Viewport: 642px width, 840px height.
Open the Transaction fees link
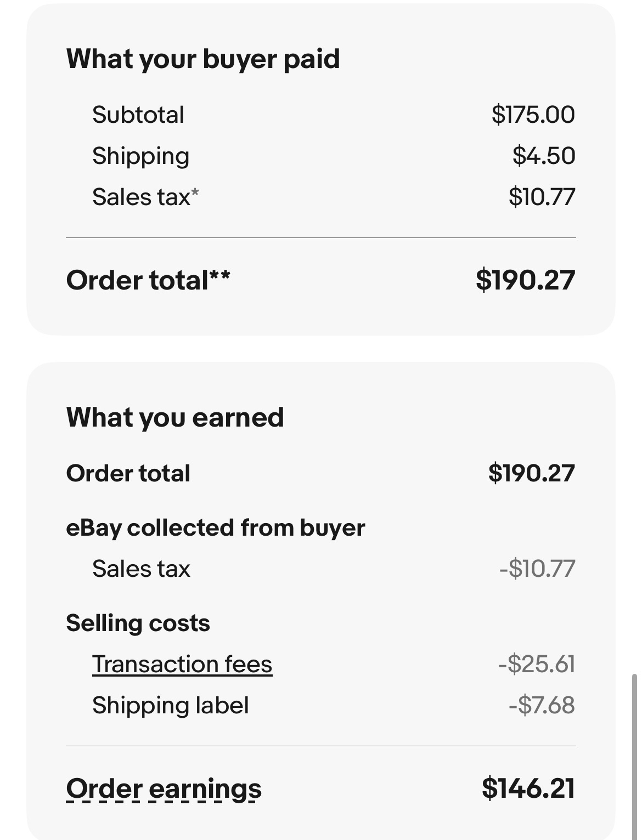(x=182, y=664)
